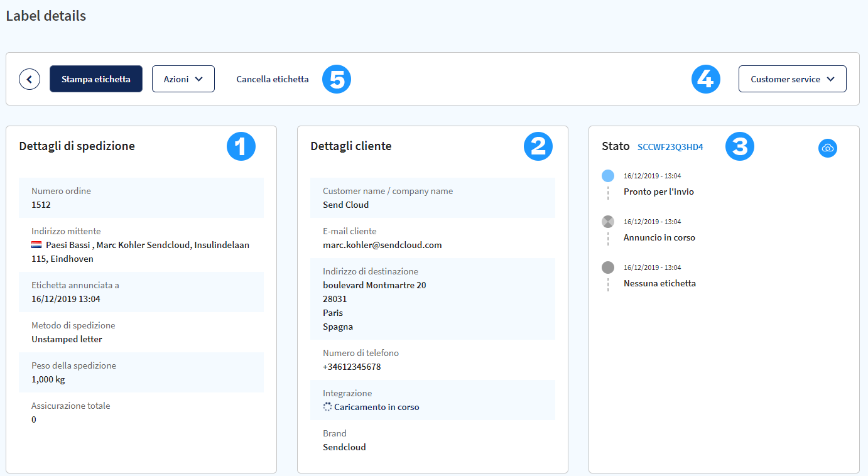
Task: Click customer name Send Cloud
Action: [x=346, y=205]
